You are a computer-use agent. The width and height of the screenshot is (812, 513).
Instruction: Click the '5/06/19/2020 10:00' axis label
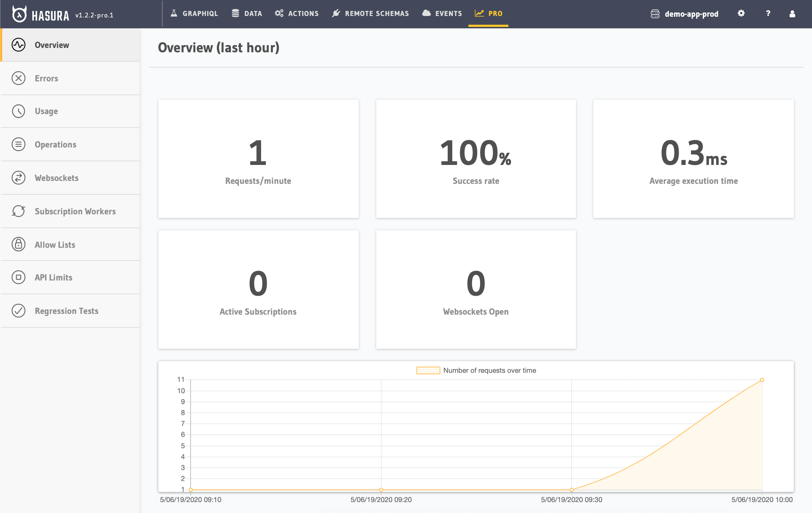point(762,500)
